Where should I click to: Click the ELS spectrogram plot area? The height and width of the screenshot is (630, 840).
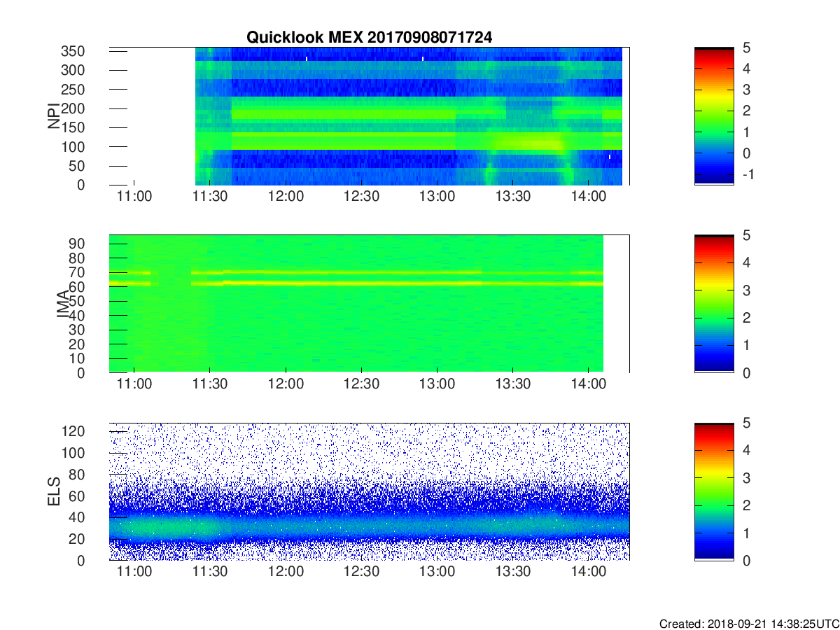pos(369,491)
